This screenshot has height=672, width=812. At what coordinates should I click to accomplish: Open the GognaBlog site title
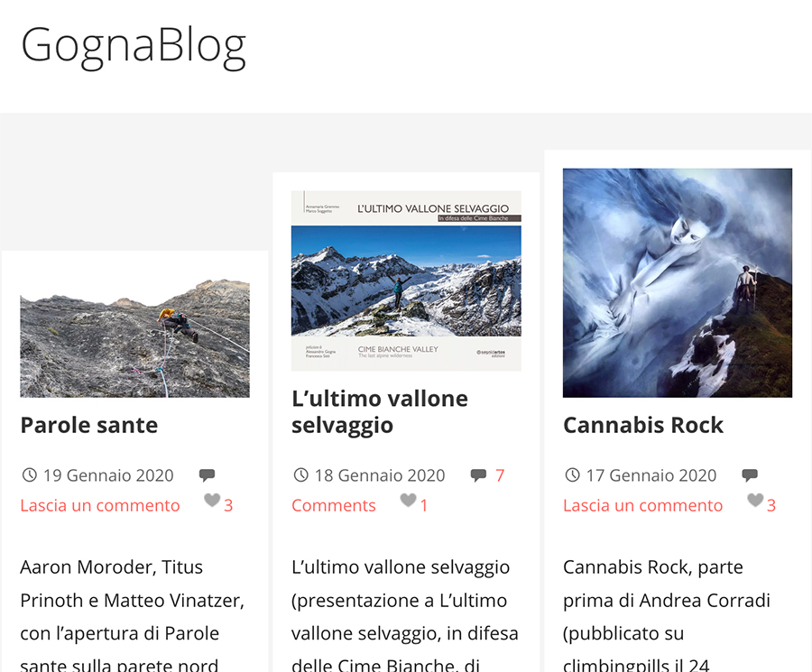(134, 46)
